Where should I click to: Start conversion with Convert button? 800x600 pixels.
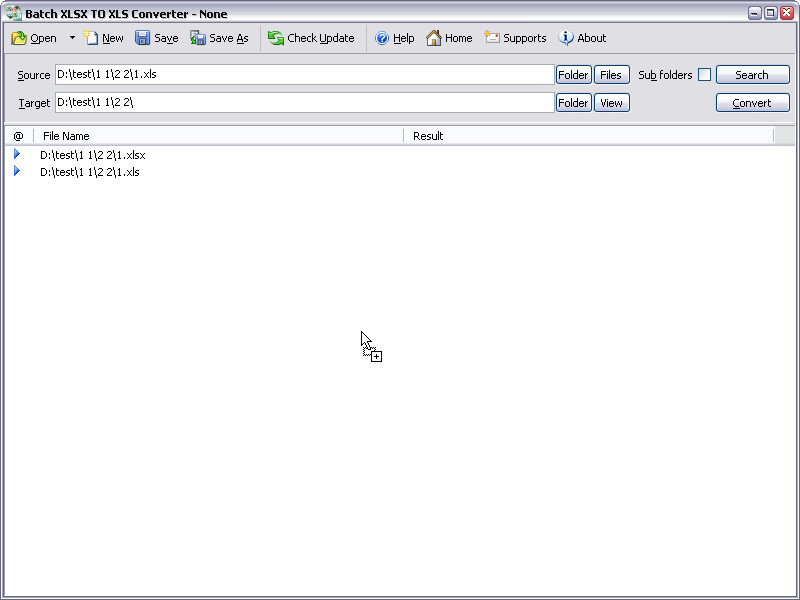pyautogui.click(x=753, y=103)
